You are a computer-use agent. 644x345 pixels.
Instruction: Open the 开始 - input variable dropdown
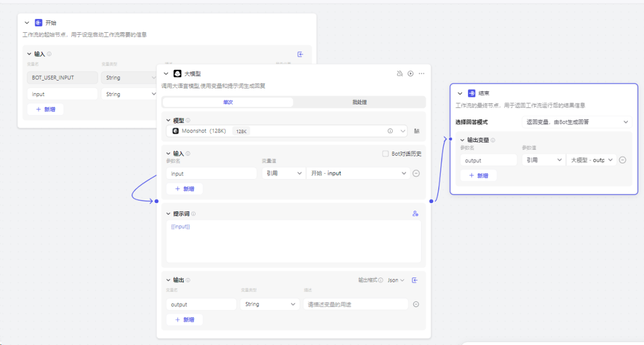tap(358, 174)
